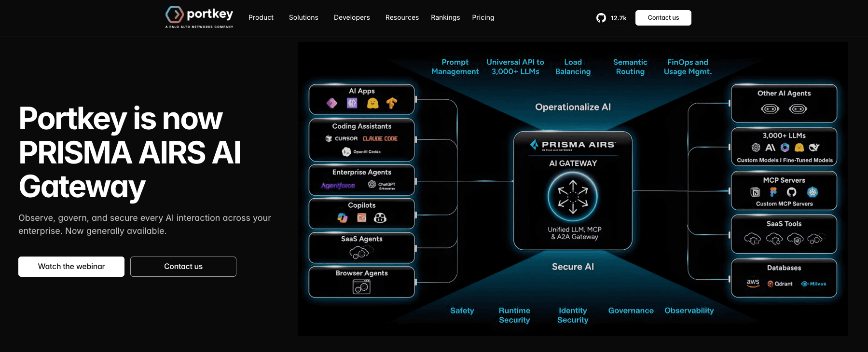Click the 'Prompt Management' label

click(x=455, y=67)
